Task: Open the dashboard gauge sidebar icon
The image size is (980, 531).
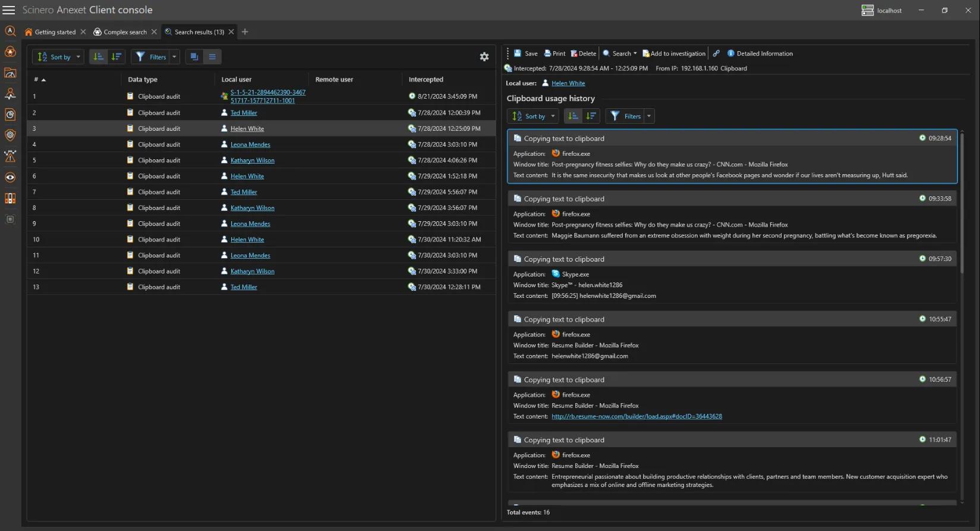Action: [10, 73]
